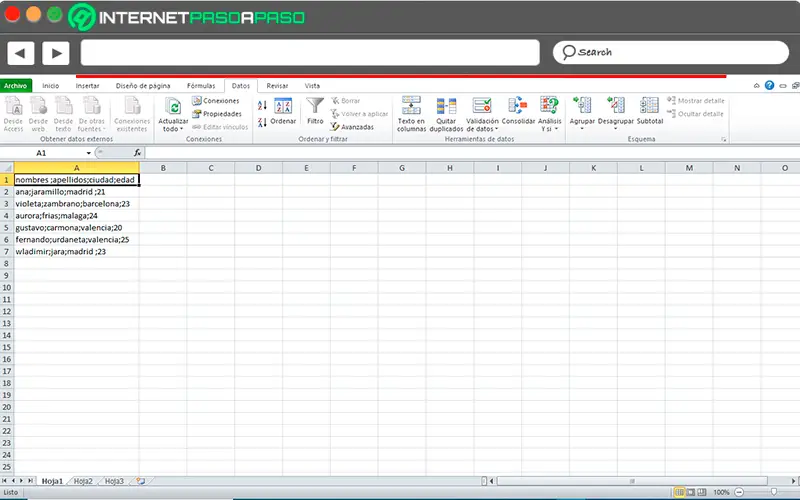Viewport: 800px width, 500px height.
Task: Select row 5 header
Action: (7, 228)
